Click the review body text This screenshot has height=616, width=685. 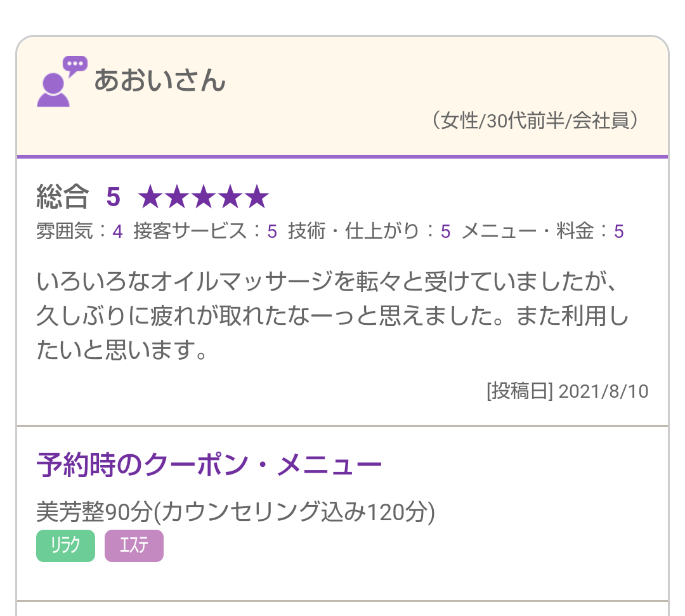tap(330, 315)
